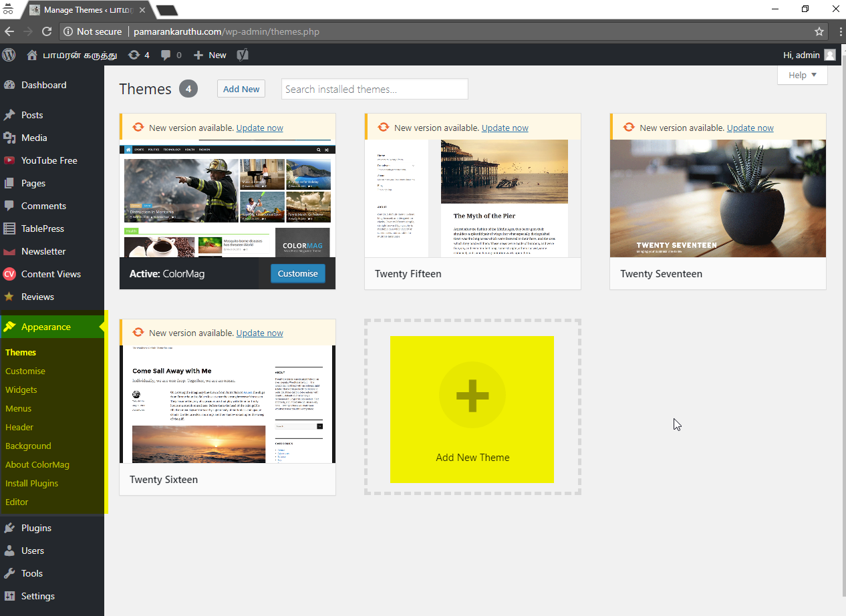Expand the Help dropdown
846x616 pixels.
pos(803,75)
